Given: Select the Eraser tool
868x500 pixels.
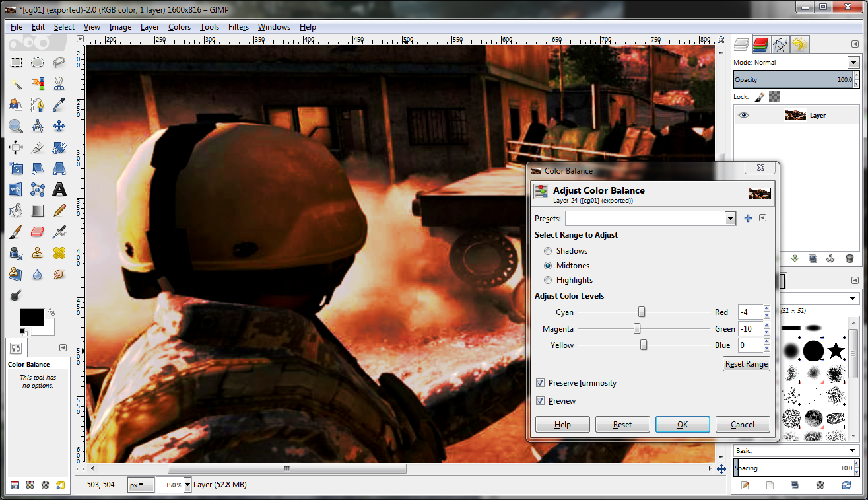Looking at the screenshot, I should coord(38,232).
